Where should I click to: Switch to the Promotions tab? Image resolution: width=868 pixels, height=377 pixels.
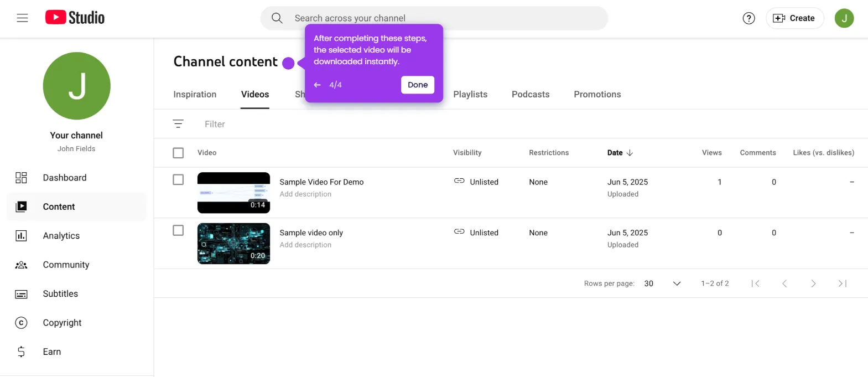597,94
